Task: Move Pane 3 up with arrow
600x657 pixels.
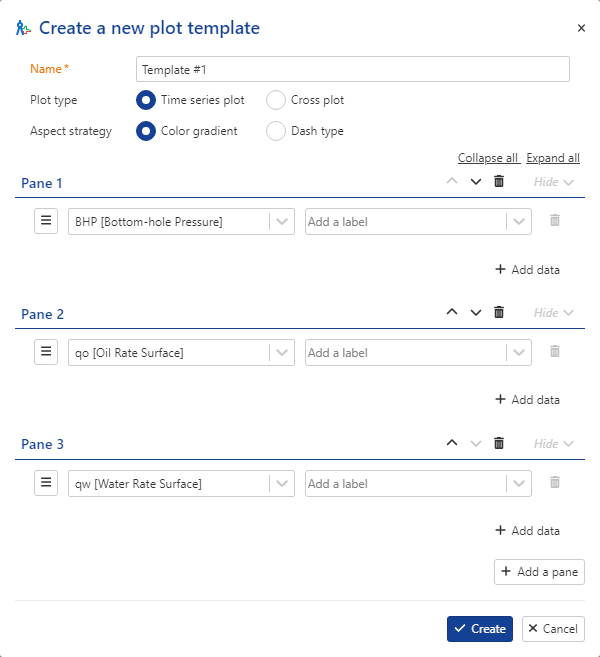Action: pos(452,443)
